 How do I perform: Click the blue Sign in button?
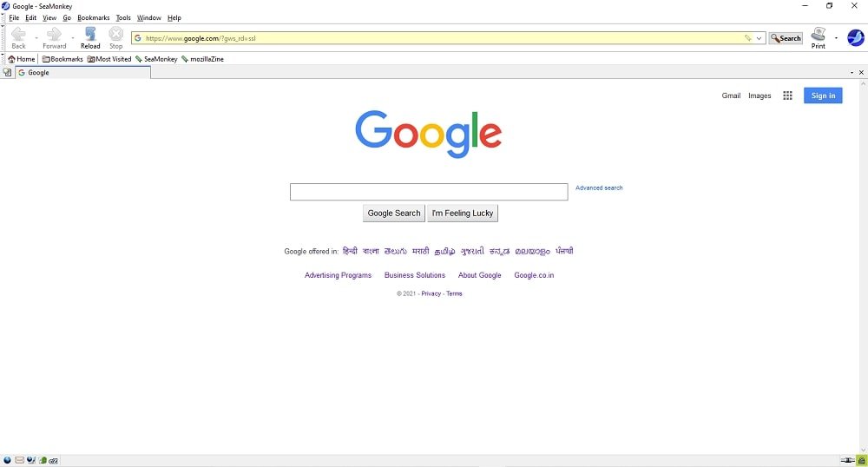click(822, 95)
